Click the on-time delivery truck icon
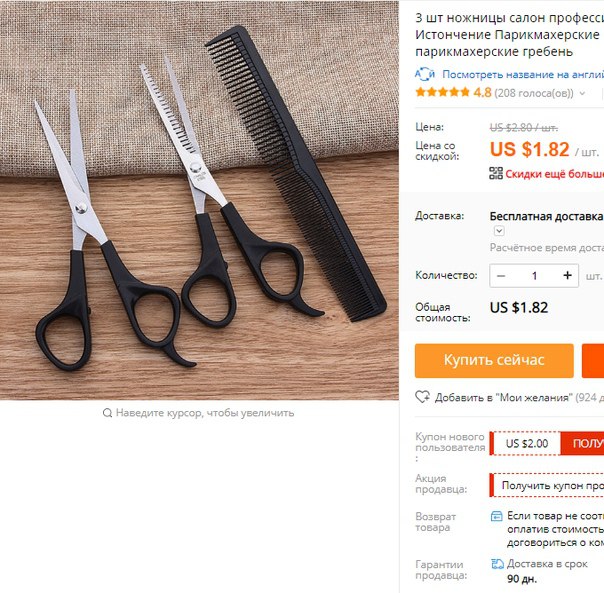604x593 pixels. click(497, 564)
